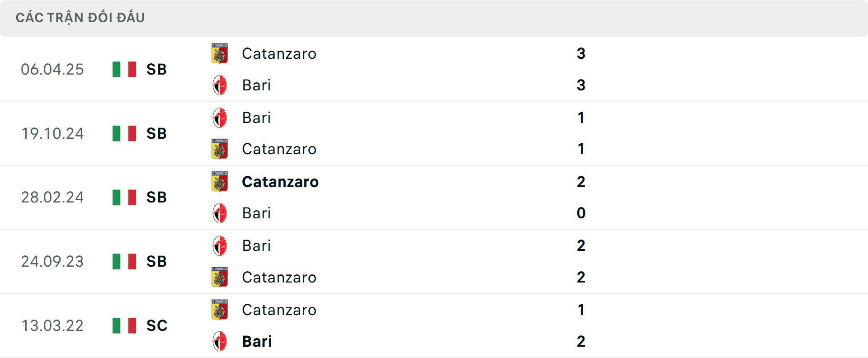Click Catanzaro crest in 06.04.25 match

(x=220, y=53)
